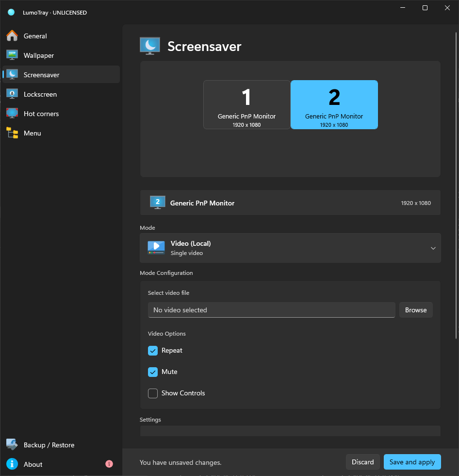Click the Mode dropdown chevron arrow
This screenshot has width=459, height=476.
(x=433, y=248)
